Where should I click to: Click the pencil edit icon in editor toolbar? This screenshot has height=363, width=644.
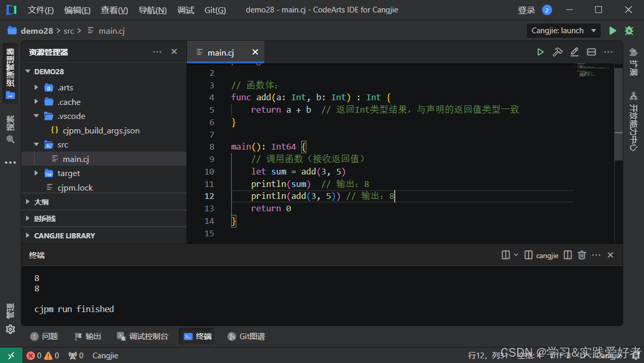(x=574, y=52)
